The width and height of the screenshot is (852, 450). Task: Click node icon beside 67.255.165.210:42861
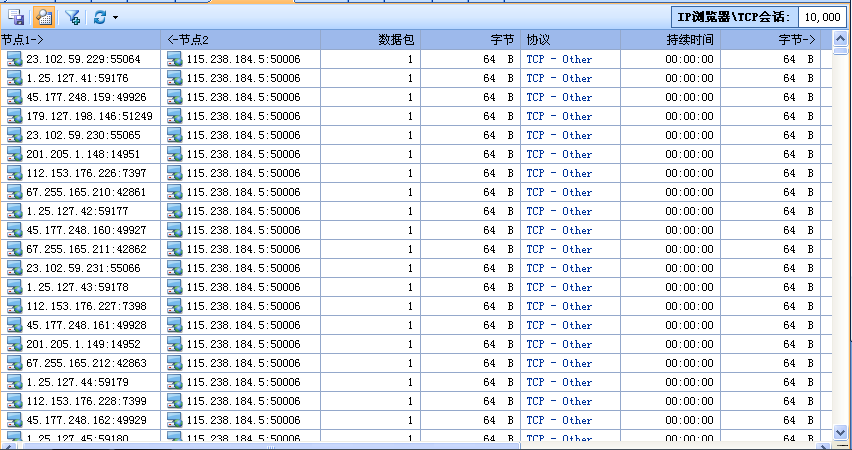(15, 192)
